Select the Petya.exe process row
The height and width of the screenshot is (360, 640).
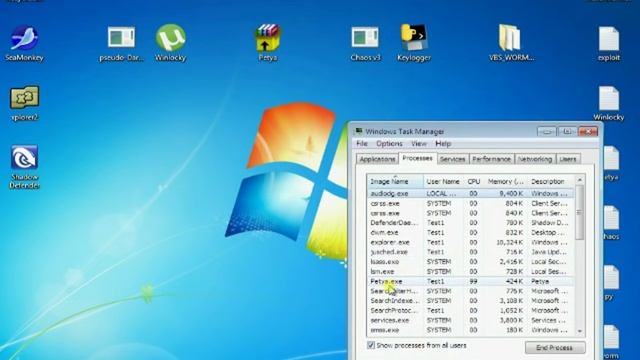coord(471,281)
